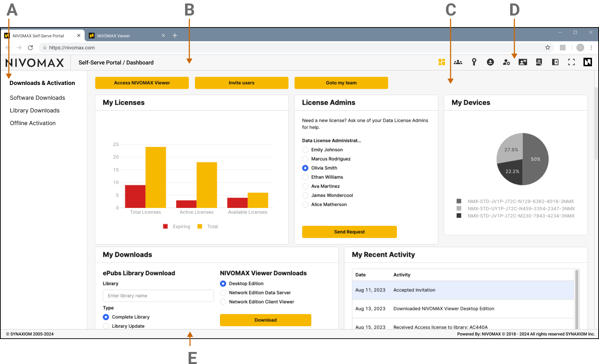Select Complete Library type

[106, 317]
